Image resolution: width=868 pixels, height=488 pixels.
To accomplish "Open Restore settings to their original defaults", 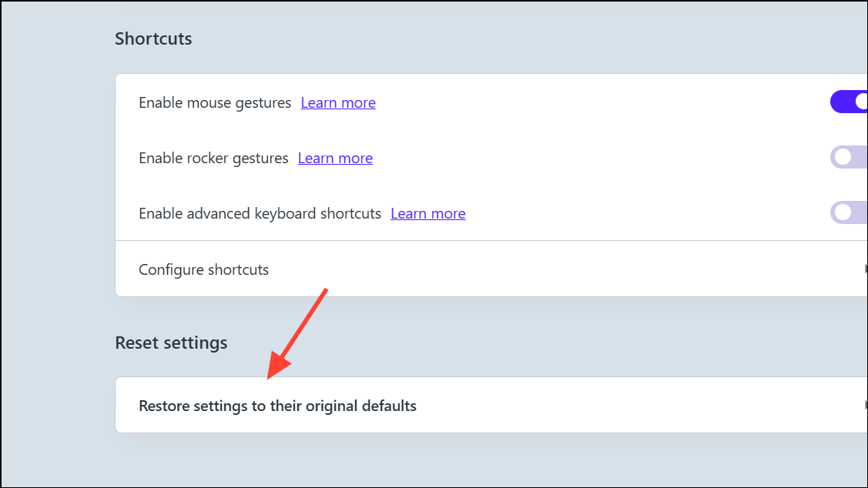I will [x=491, y=405].
